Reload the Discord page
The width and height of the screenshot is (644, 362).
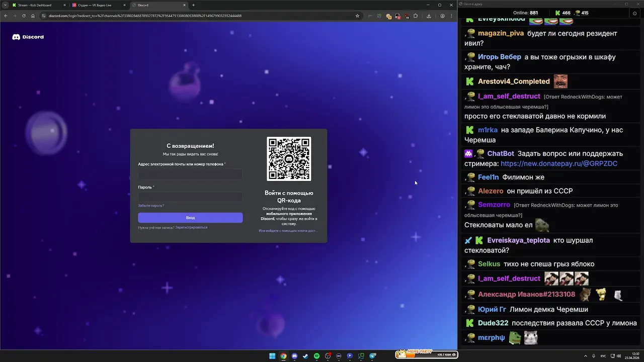click(24, 16)
